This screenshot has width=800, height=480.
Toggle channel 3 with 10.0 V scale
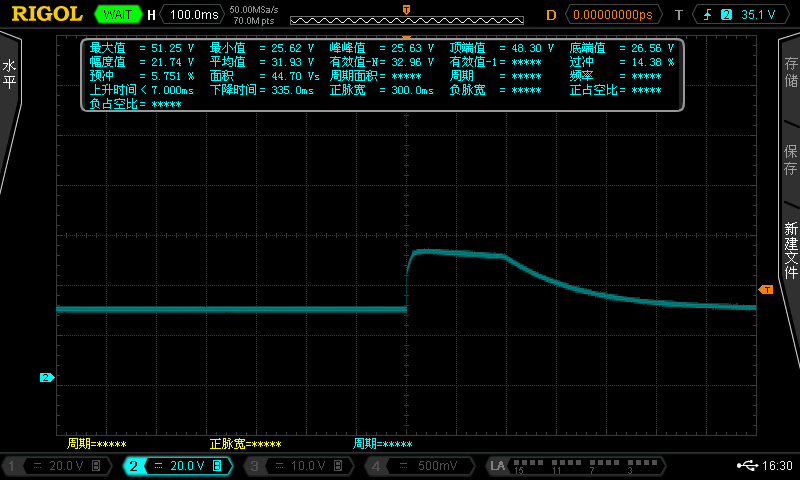[x=299, y=466]
